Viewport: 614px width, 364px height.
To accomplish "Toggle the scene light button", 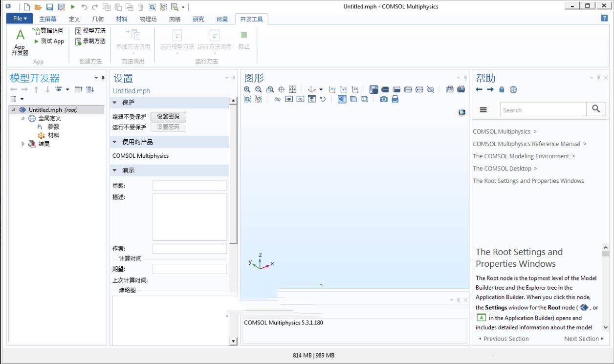I will tap(342, 99).
